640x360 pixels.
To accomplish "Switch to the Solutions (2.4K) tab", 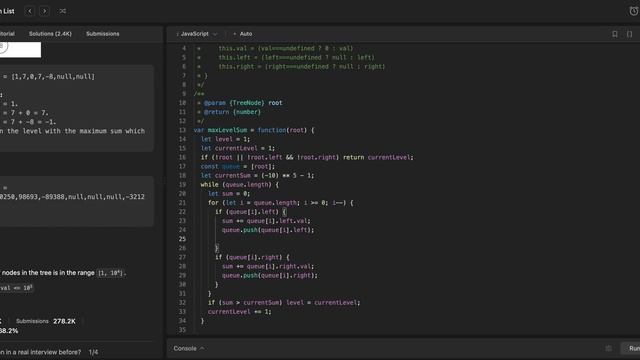I will 50,34.
